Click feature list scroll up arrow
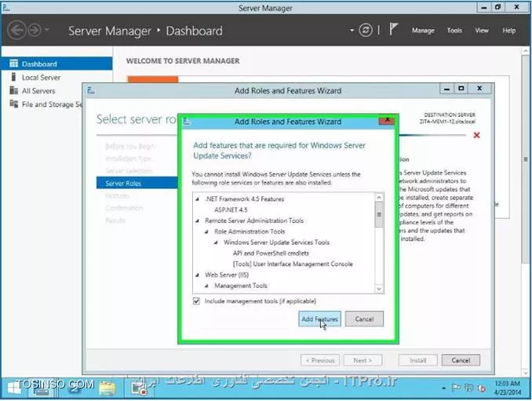Viewport: 532px width, 401px height. pyautogui.click(x=379, y=197)
